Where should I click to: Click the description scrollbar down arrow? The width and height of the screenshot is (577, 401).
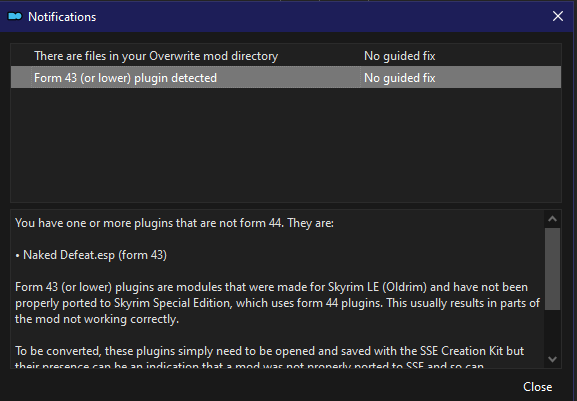552,359
